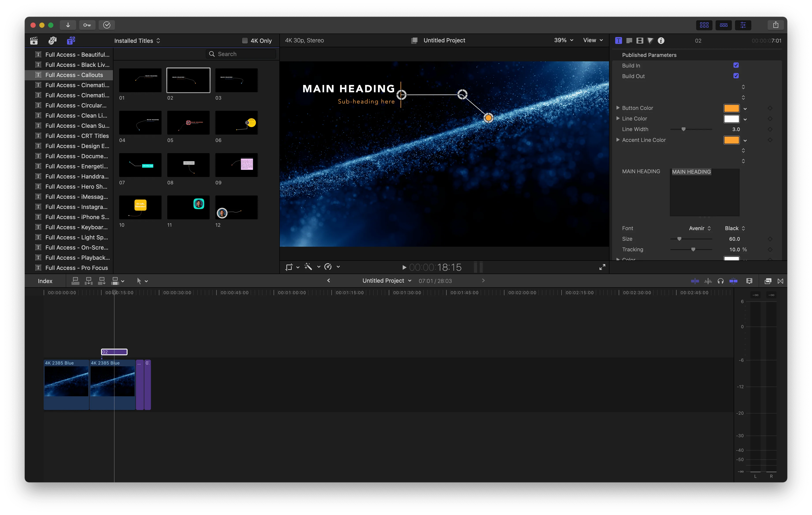The image size is (812, 515).
Task: Click the Enhancements magic wand icon
Action: [x=308, y=267]
